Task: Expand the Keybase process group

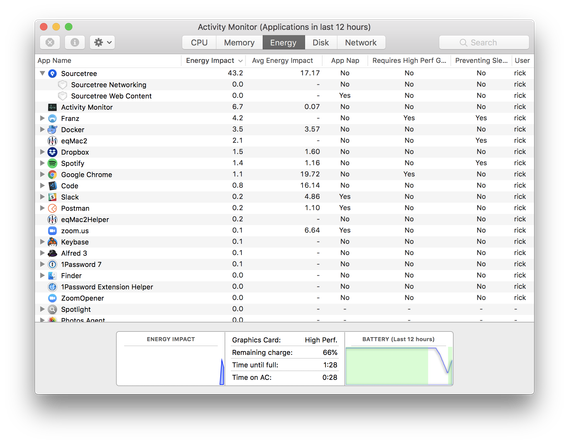Action: (x=42, y=242)
